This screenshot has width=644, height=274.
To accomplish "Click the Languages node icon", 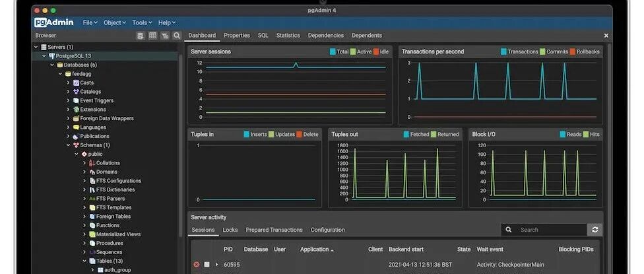I will point(76,127).
